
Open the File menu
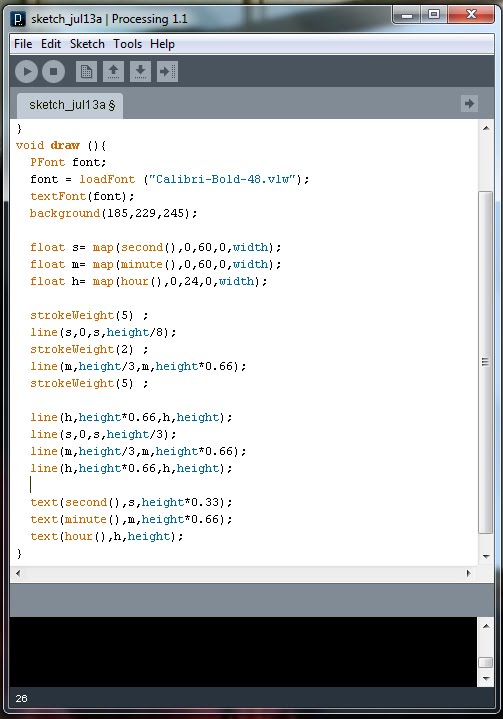[x=23, y=44]
